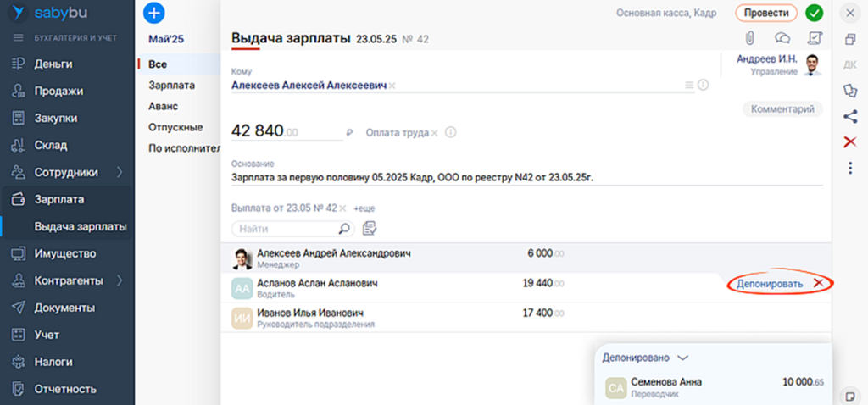Select the Аванс filter tab
This screenshot has width=868, height=405.
coord(164,107)
